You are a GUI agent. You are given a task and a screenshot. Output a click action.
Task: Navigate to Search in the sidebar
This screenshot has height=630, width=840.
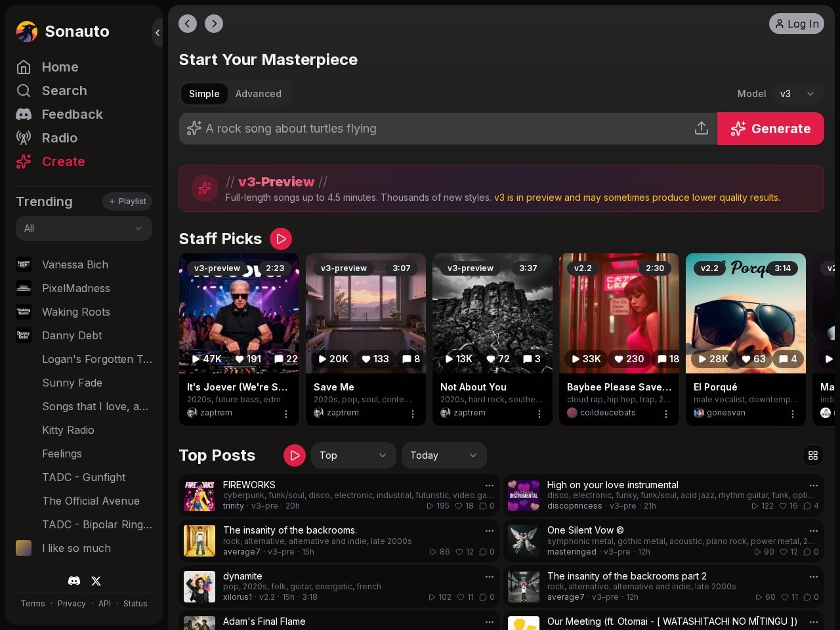pyautogui.click(x=64, y=91)
